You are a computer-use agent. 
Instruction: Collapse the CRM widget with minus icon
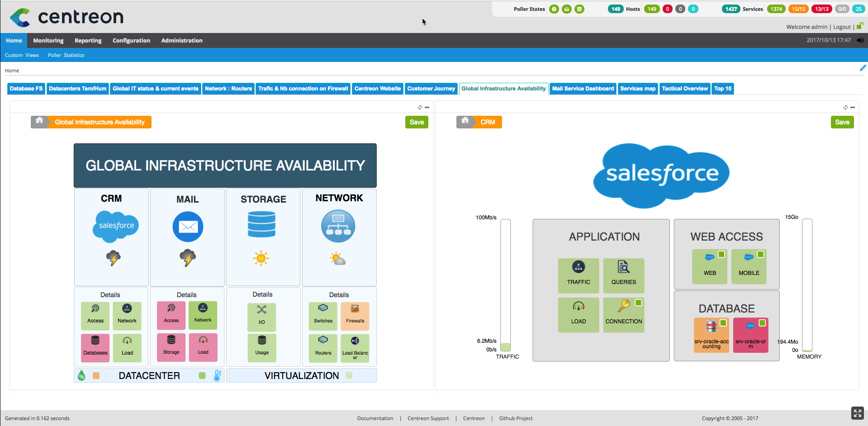tap(853, 107)
